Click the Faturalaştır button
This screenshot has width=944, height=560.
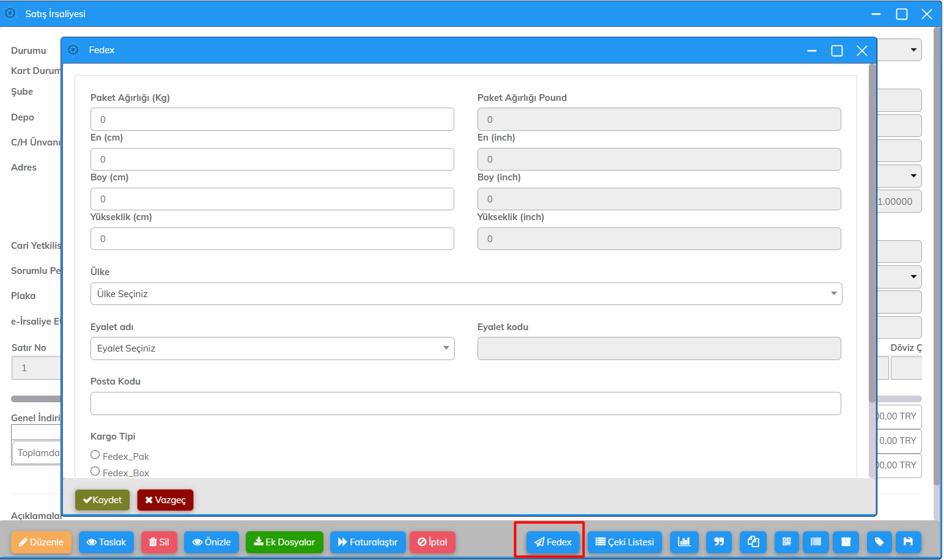367,542
